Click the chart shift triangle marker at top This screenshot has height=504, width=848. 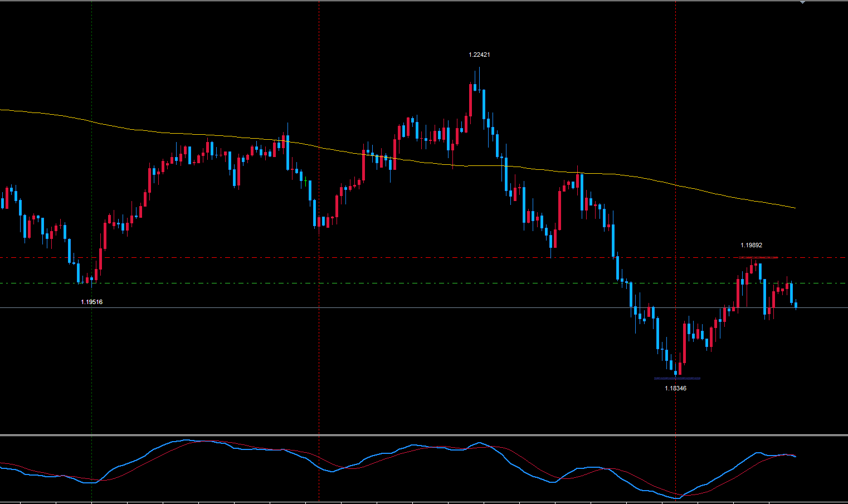point(802,2)
